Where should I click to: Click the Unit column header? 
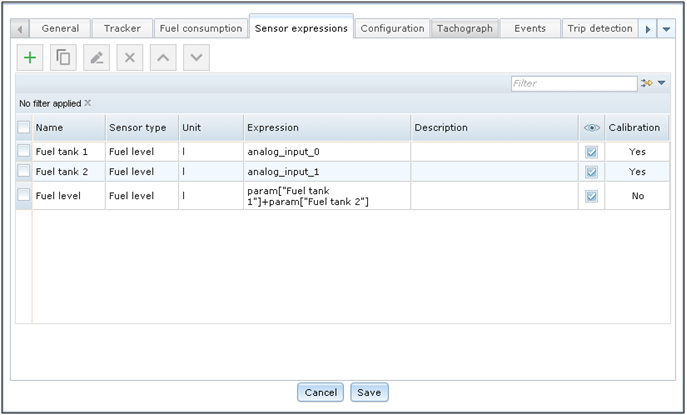(x=211, y=128)
